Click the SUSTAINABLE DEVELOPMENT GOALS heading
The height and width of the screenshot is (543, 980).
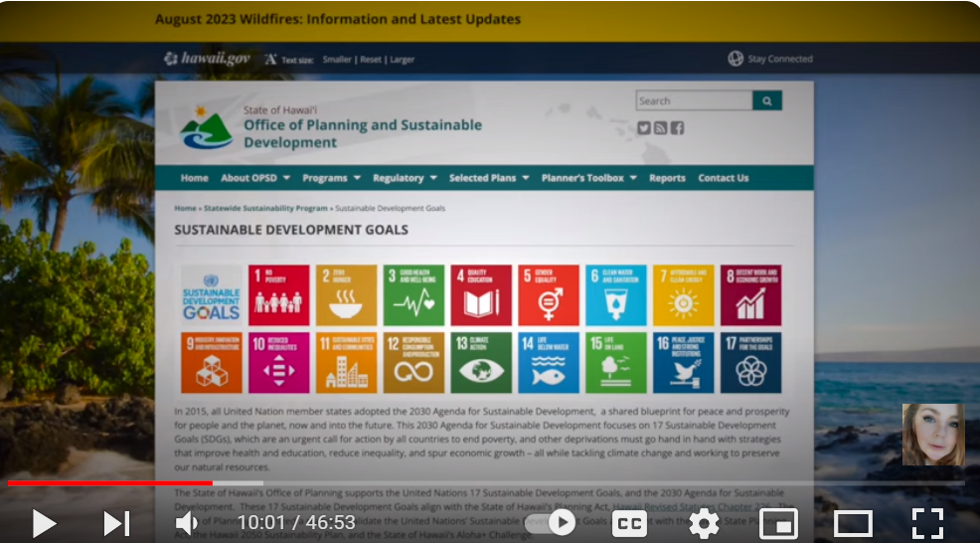(x=291, y=230)
